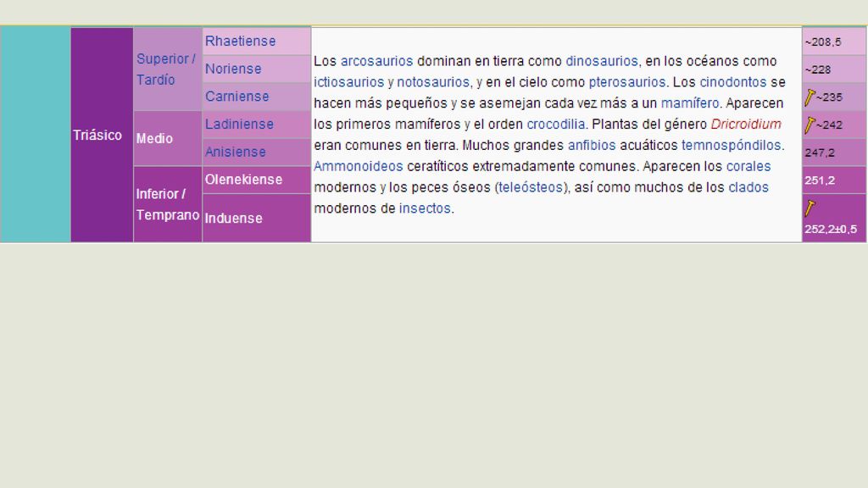Open the cinodontos link
This screenshot has width=868, height=488.
point(733,82)
